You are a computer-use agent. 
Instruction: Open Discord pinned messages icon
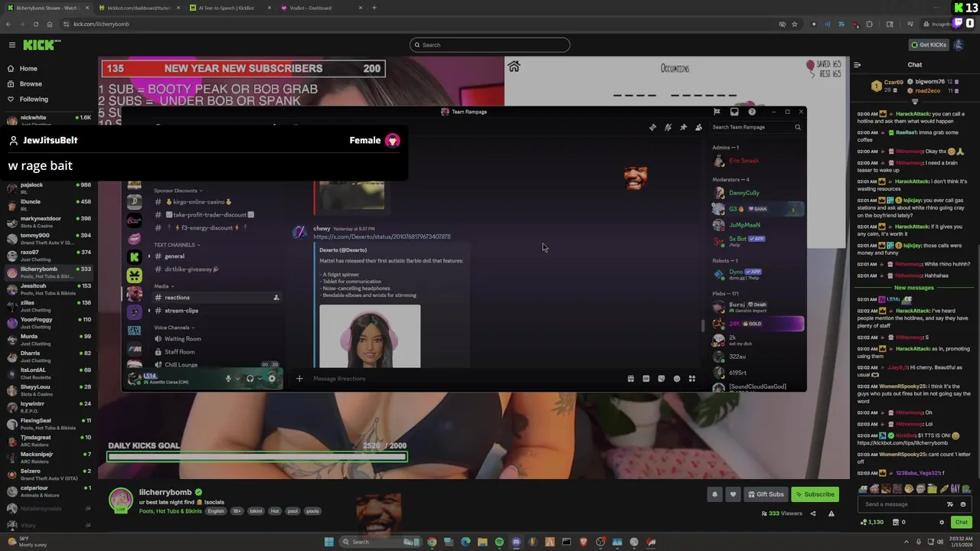point(683,128)
